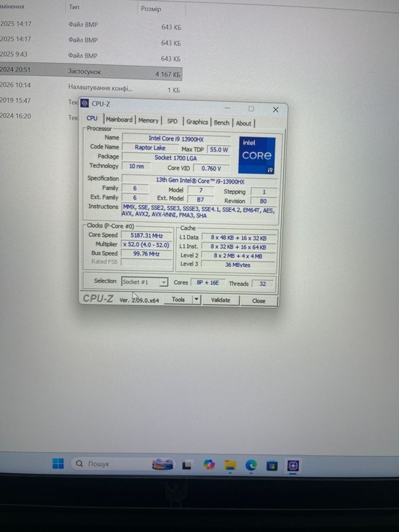Click the Cores value 8P + 16E

click(x=208, y=283)
